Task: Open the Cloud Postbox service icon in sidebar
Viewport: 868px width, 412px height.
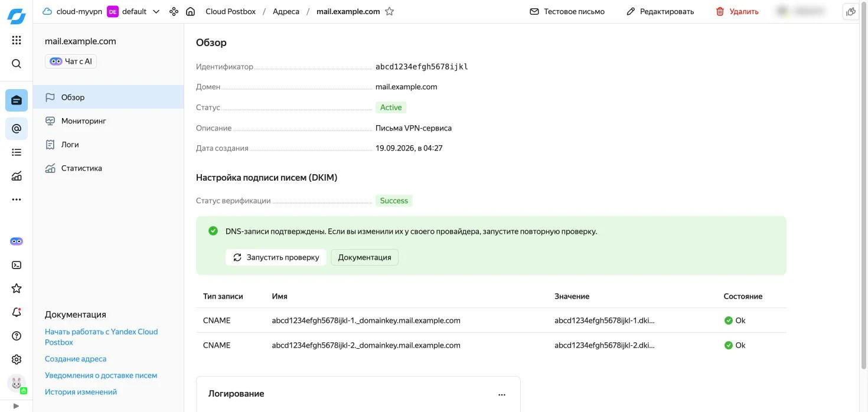Action: [x=17, y=100]
